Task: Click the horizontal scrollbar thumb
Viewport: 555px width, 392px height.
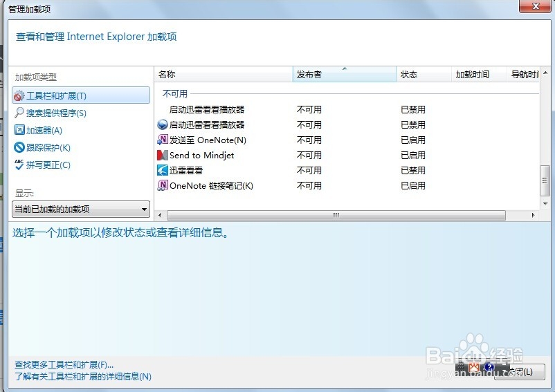Action: (336, 215)
